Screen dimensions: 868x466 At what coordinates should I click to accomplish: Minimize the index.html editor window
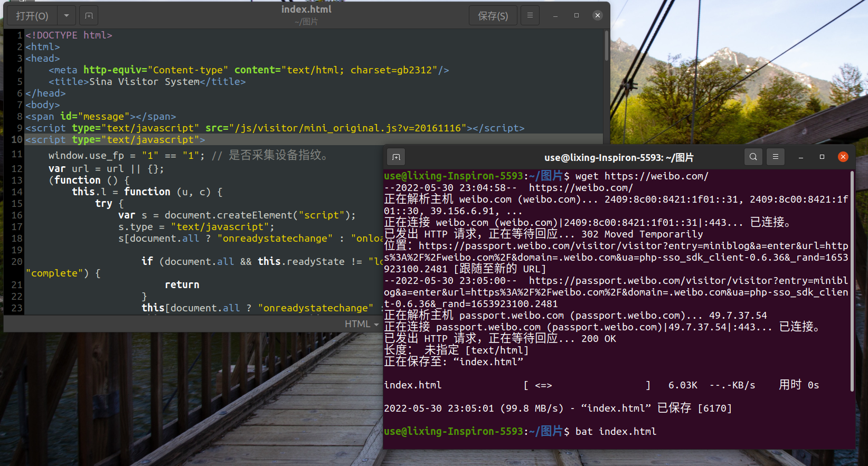(555, 16)
